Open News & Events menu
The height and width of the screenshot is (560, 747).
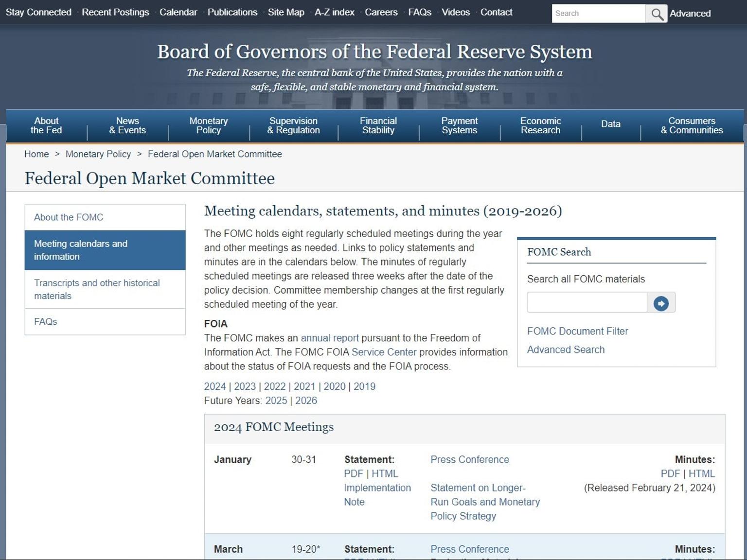(127, 125)
